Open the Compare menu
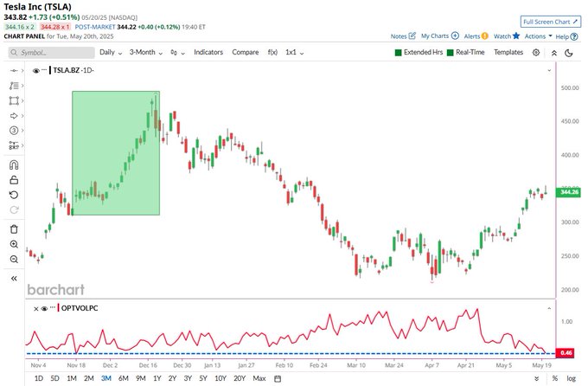 tap(246, 52)
